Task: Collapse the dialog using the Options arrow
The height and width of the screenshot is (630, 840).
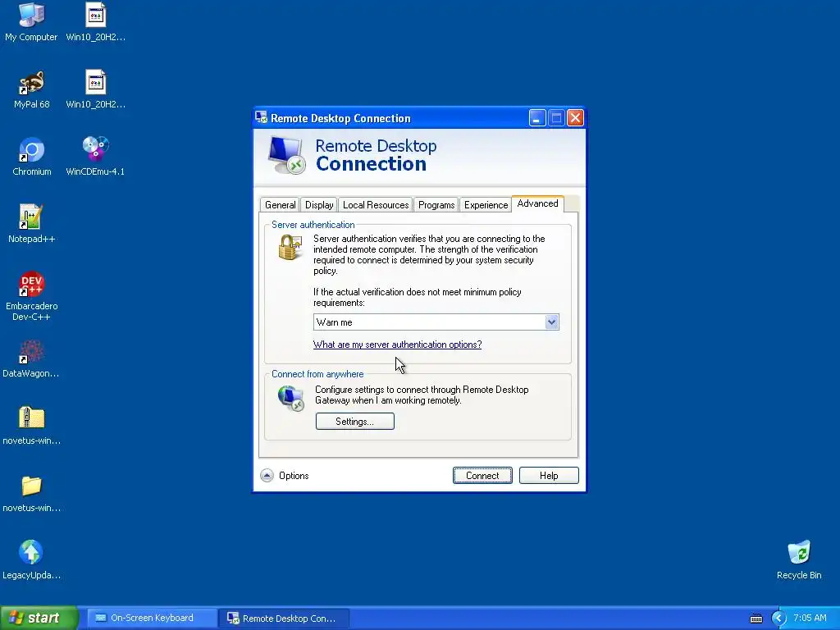Action: pyautogui.click(x=267, y=476)
